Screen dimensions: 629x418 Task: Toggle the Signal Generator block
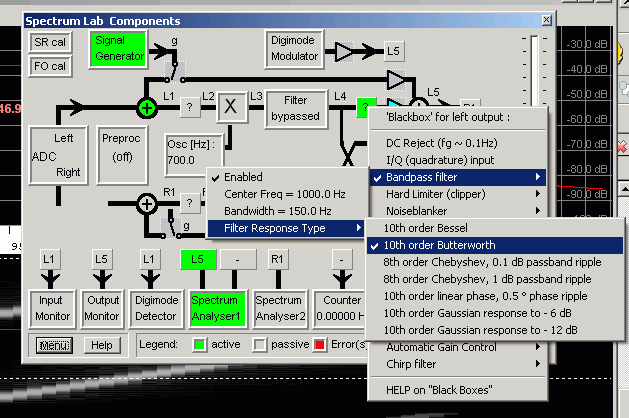click(x=118, y=49)
